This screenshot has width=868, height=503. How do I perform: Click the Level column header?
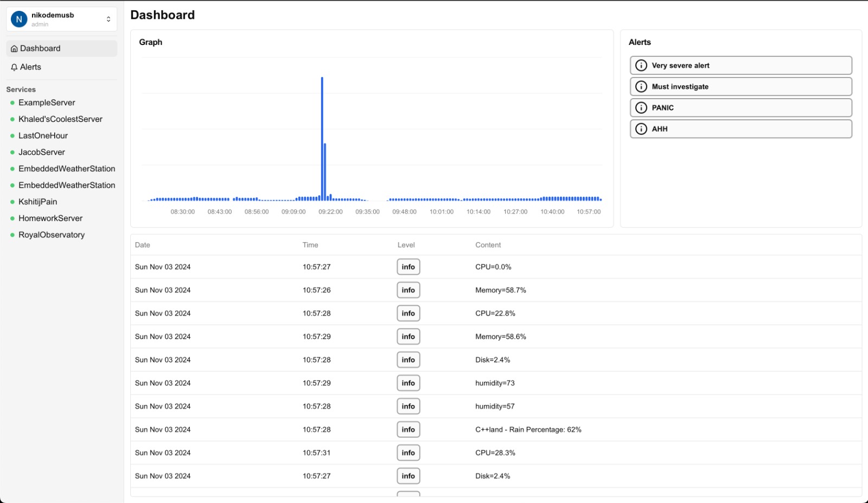coord(406,245)
